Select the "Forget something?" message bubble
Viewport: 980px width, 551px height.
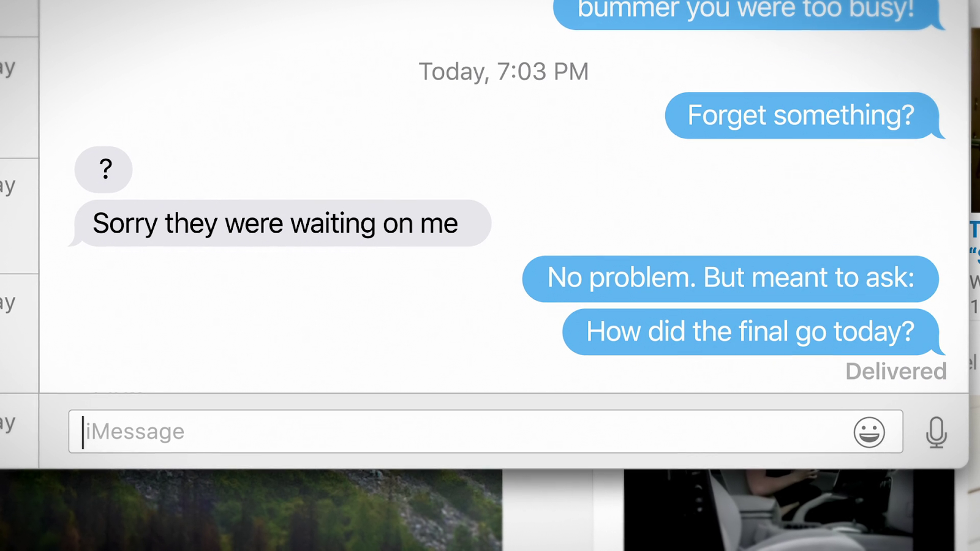click(x=805, y=116)
